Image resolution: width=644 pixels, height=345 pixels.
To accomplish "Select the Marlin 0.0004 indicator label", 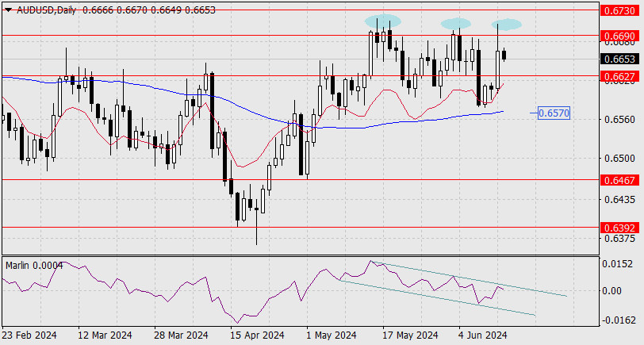I will pyautogui.click(x=34, y=266).
